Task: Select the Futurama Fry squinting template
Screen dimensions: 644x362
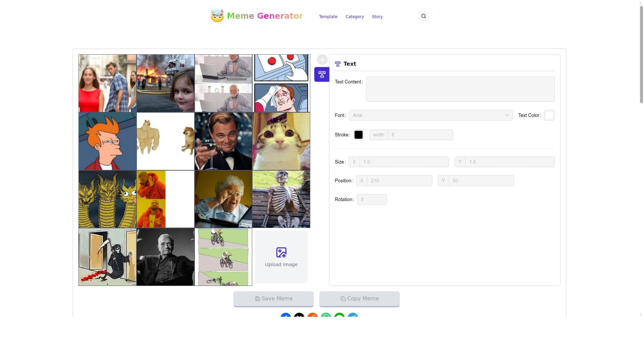Action: [107, 141]
